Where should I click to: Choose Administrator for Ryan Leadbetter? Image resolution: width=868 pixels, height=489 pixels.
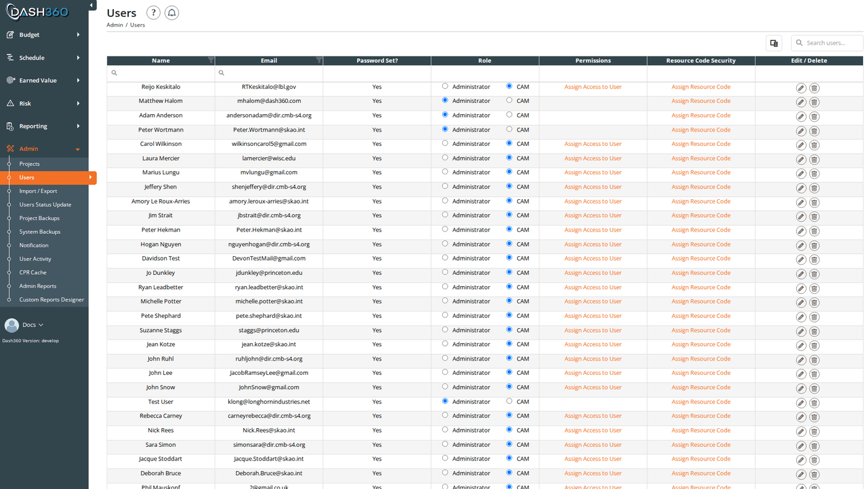click(x=445, y=286)
